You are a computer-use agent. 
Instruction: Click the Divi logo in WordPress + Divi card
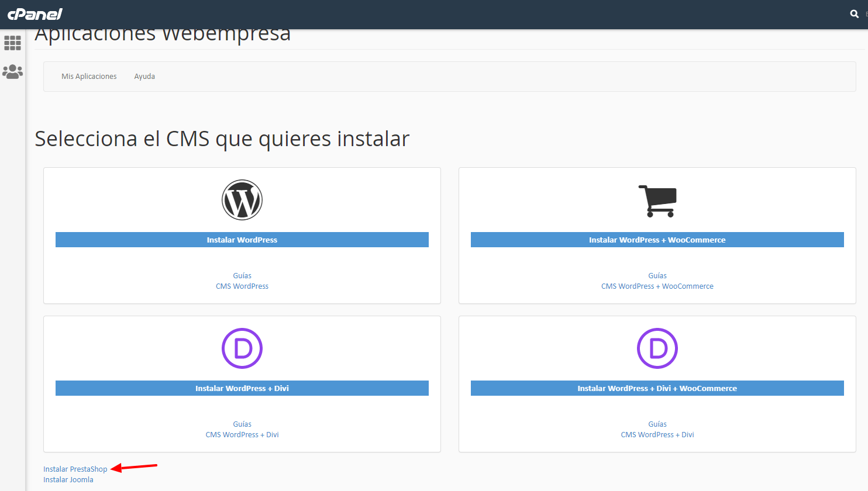[x=242, y=348]
